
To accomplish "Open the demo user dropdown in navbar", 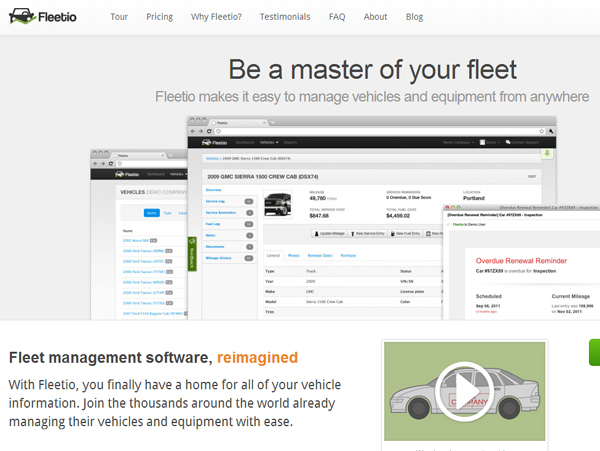I will pos(490,142).
